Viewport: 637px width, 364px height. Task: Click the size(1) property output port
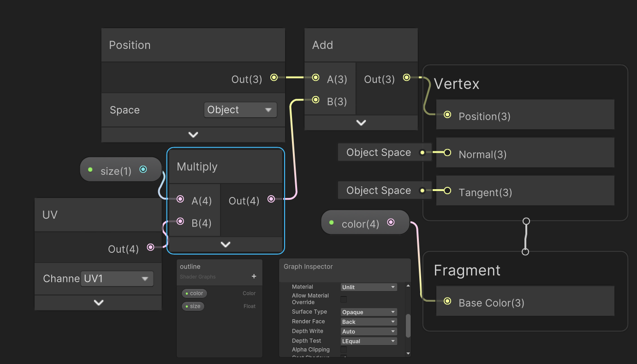[x=143, y=169]
